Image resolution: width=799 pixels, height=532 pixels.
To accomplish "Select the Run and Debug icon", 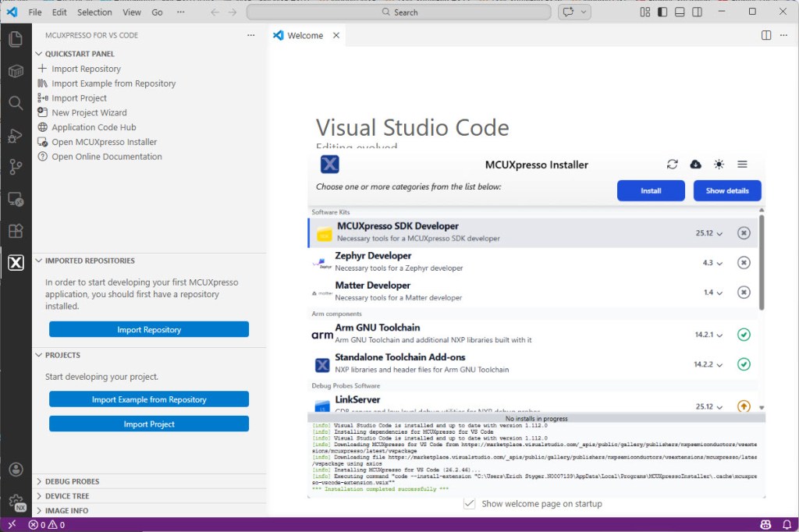I will (x=16, y=134).
